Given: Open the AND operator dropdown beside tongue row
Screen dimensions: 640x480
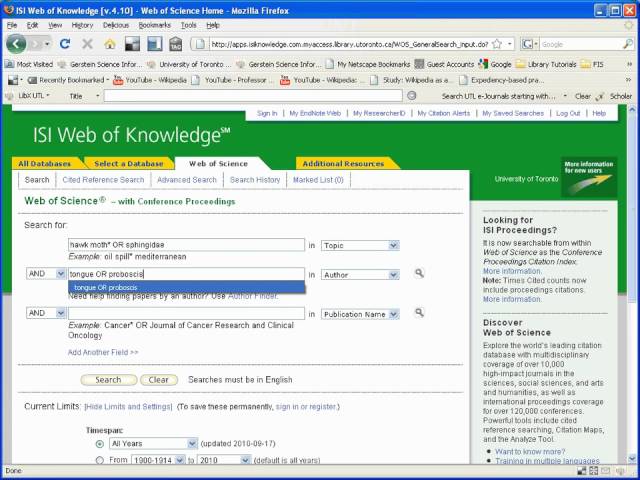Looking at the screenshot, I should click(46, 274).
